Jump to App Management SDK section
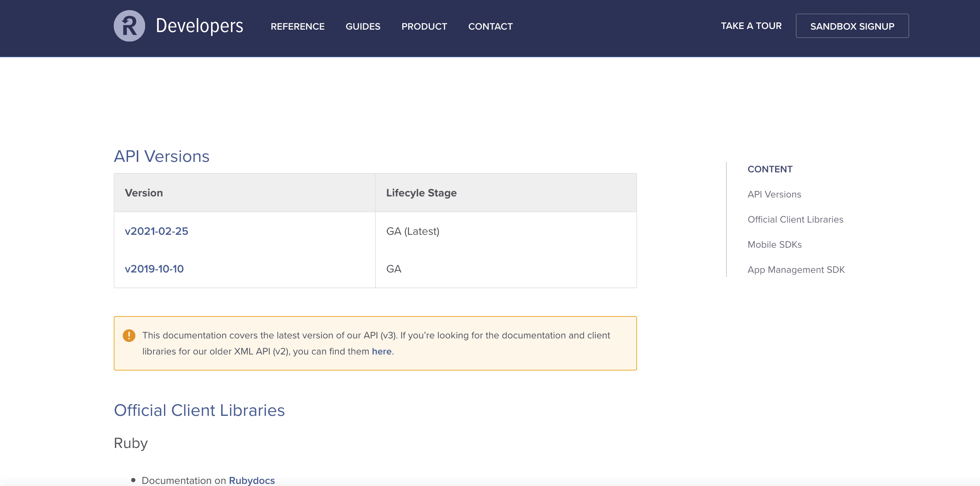 [x=797, y=270]
